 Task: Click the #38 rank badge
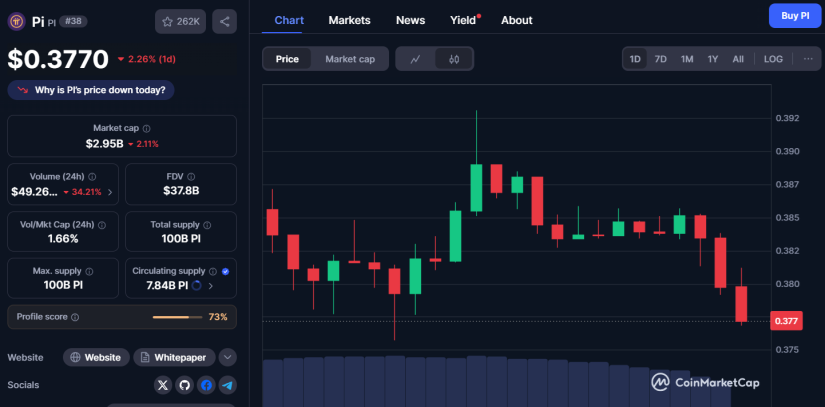point(73,22)
